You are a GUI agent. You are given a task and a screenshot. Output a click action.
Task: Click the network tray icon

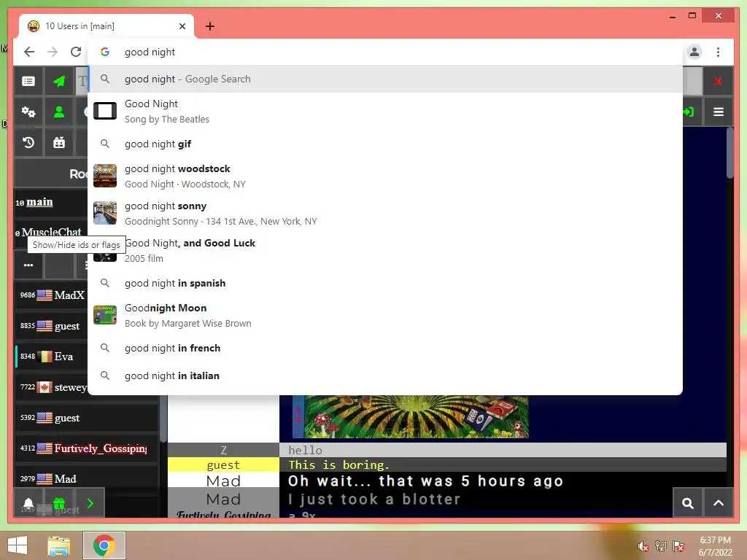tap(661, 546)
